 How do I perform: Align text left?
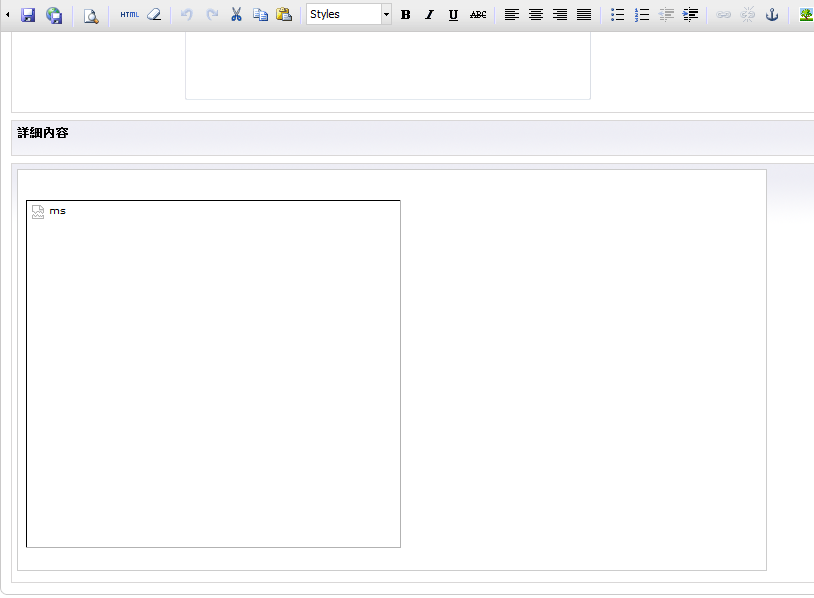coord(512,15)
